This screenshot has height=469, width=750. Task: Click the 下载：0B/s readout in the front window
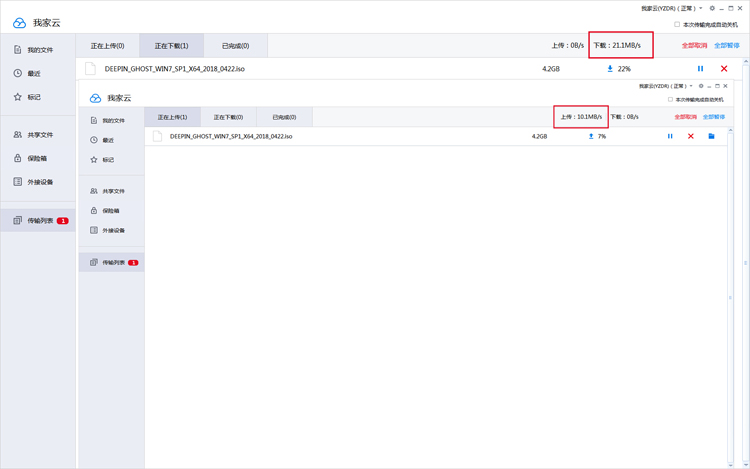pos(624,117)
